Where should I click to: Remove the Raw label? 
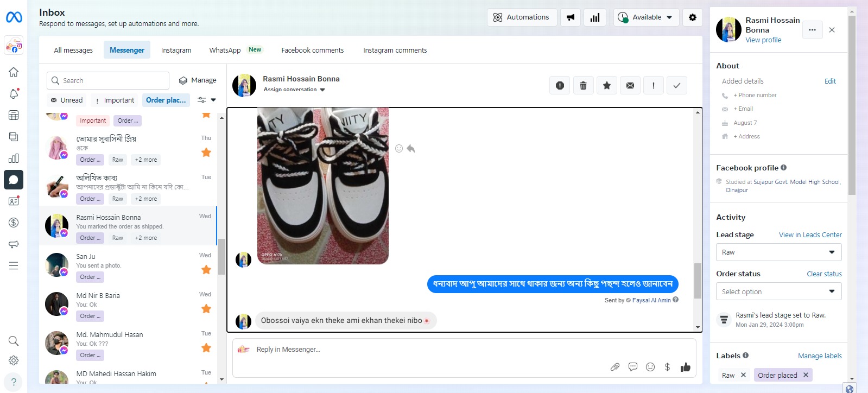tap(743, 375)
